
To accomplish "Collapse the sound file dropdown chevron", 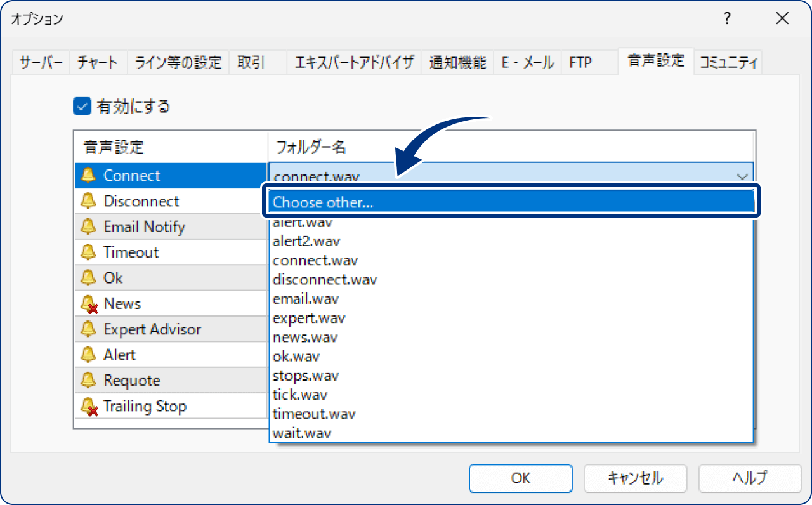I will (x=743, y=176).
